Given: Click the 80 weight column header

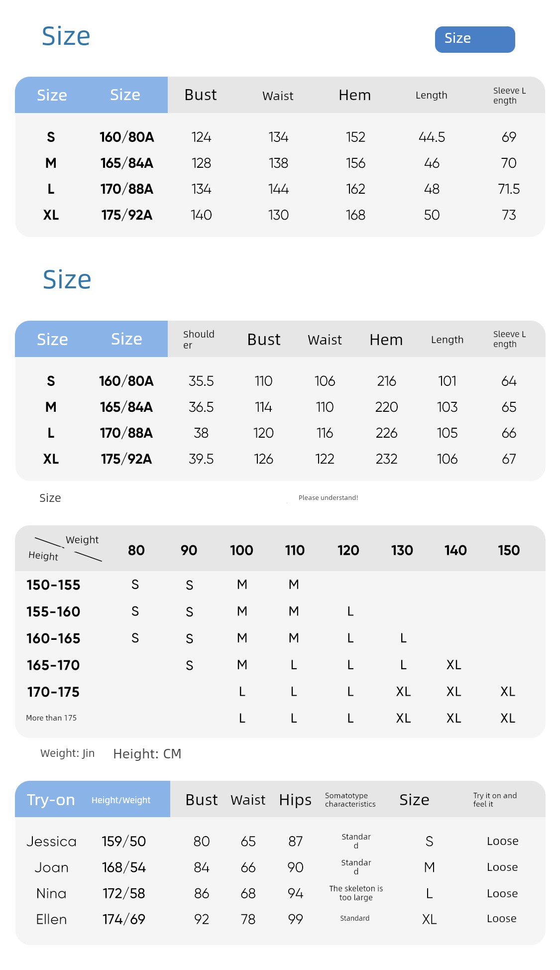Looking at the screenshot, I should click(136, 550).
